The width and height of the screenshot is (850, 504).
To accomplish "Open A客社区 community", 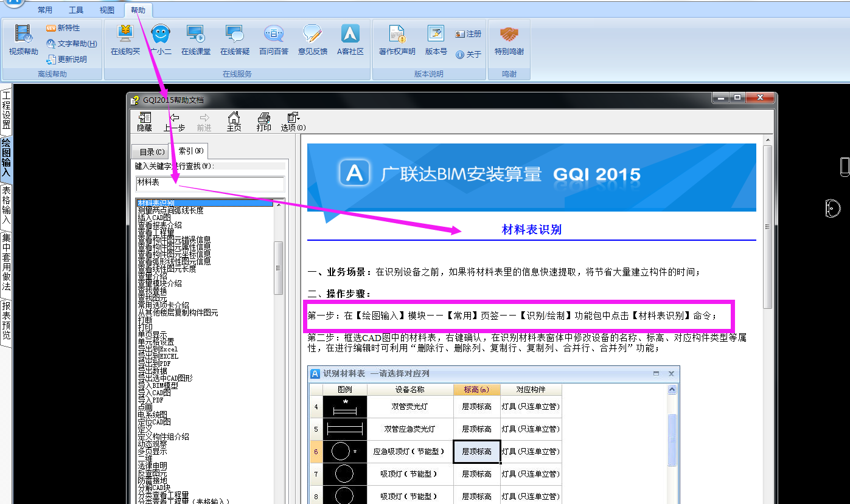I will point(350,40).
